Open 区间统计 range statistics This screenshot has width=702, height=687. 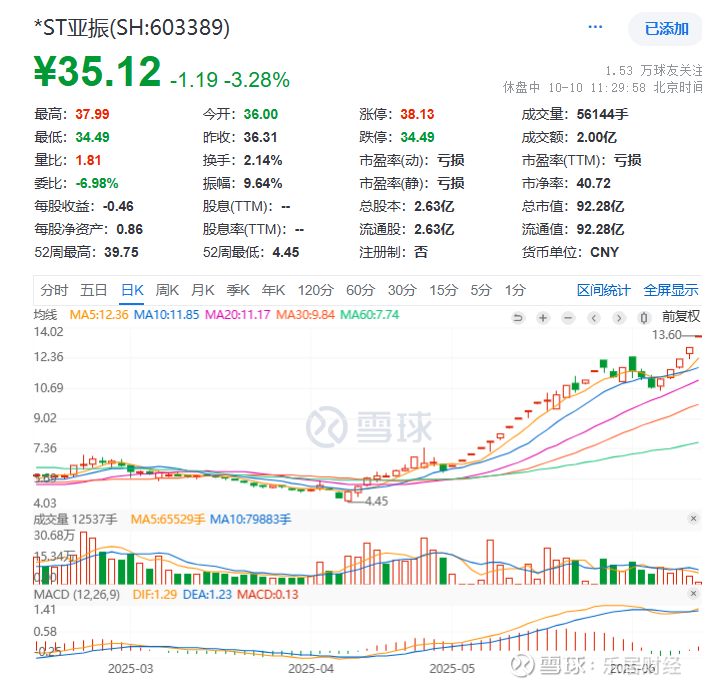pyautogui.click(x=604, y=290)
